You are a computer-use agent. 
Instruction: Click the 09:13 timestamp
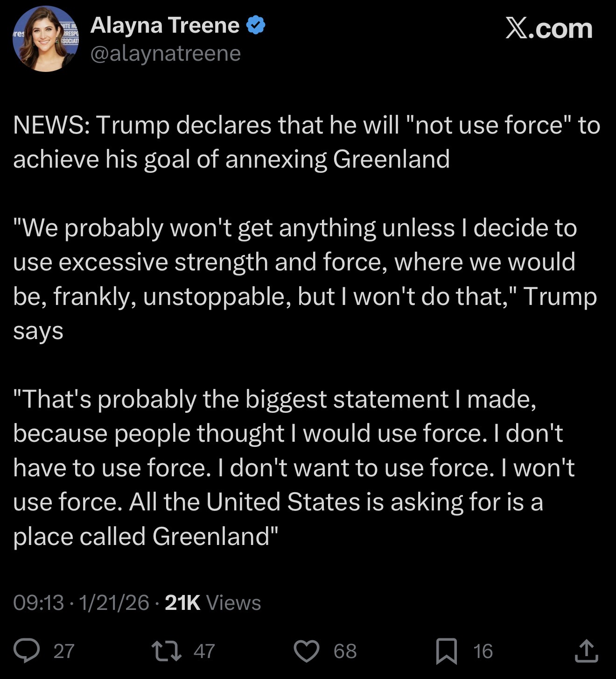pyautogui.click(x=38, y=602)
